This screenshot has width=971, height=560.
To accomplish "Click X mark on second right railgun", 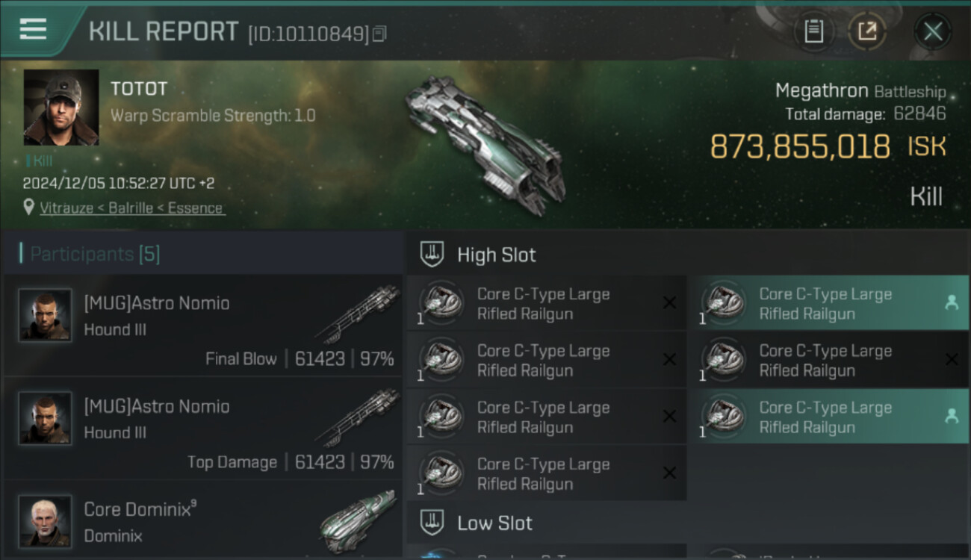I will 951,360.
